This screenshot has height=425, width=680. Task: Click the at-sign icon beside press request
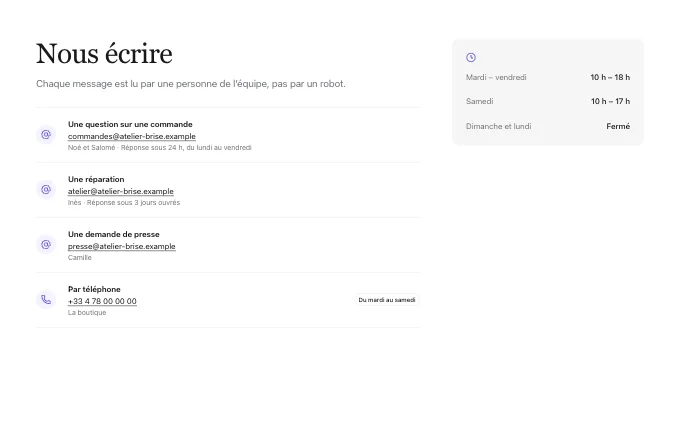(46, 245)
